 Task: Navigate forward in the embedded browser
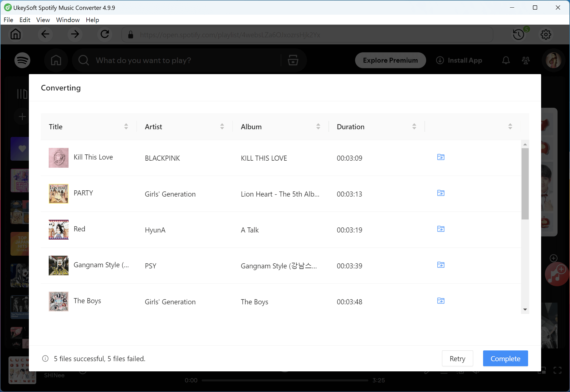75,34
